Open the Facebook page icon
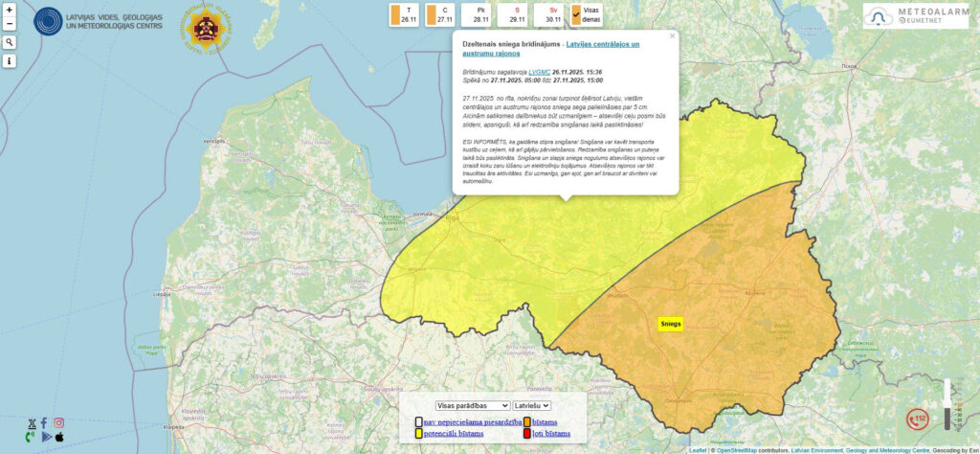 point(43,422)
